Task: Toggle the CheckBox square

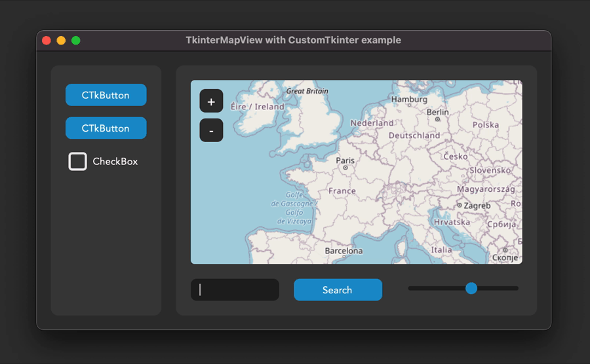Action: (x=78, y=161)
